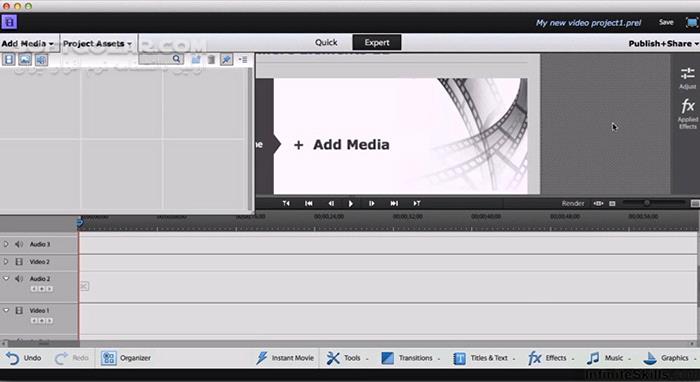Open the Titles & Text panel
The height and width of the screenshot is (382, 700).
(484, 358)
